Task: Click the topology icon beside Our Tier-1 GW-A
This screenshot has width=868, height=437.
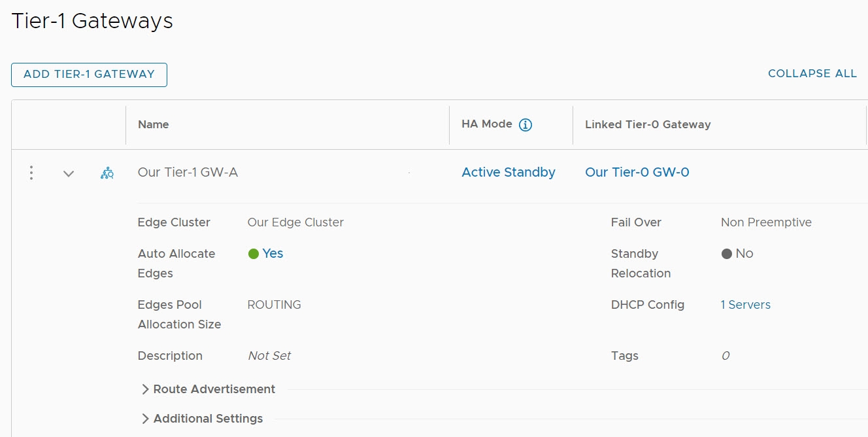Action: 107,173
